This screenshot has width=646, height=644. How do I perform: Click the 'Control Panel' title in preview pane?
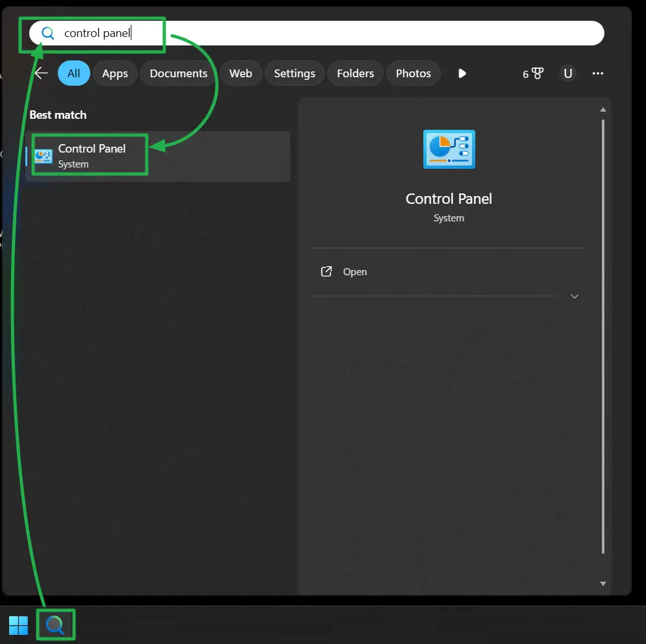[449, 199]
